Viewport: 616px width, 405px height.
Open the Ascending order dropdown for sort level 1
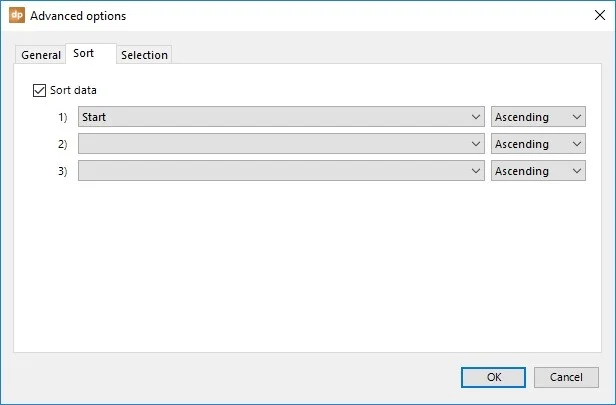coord(538,117)
